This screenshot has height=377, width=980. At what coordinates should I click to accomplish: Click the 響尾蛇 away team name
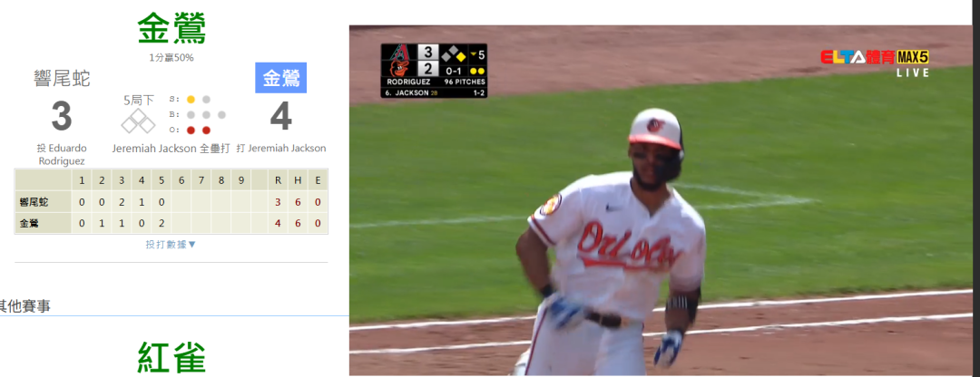point(62,79)
